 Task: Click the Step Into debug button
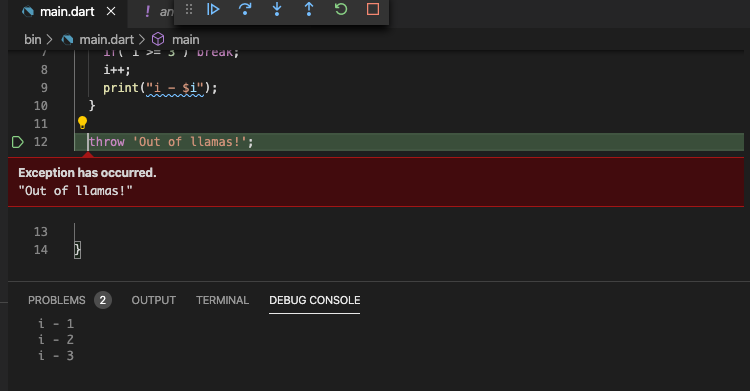277,9
